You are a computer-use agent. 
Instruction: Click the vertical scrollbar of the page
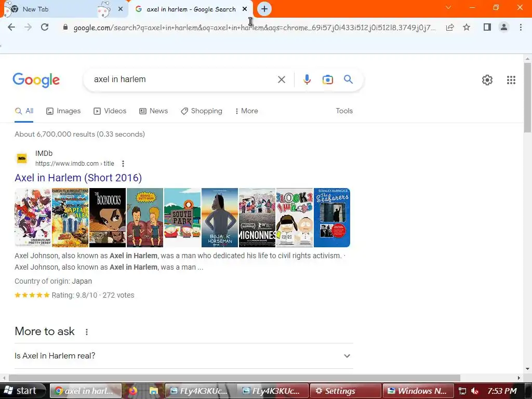point(527,98)
